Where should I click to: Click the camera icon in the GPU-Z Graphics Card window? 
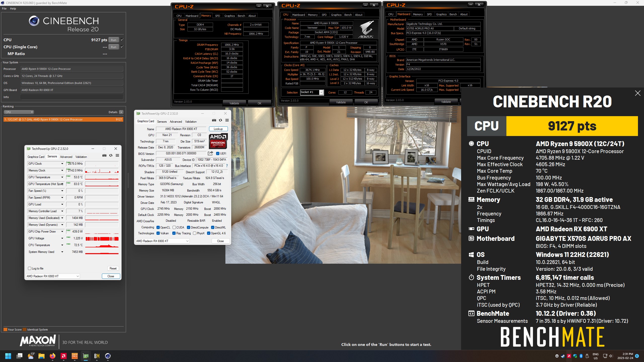[x=214, y=120]
